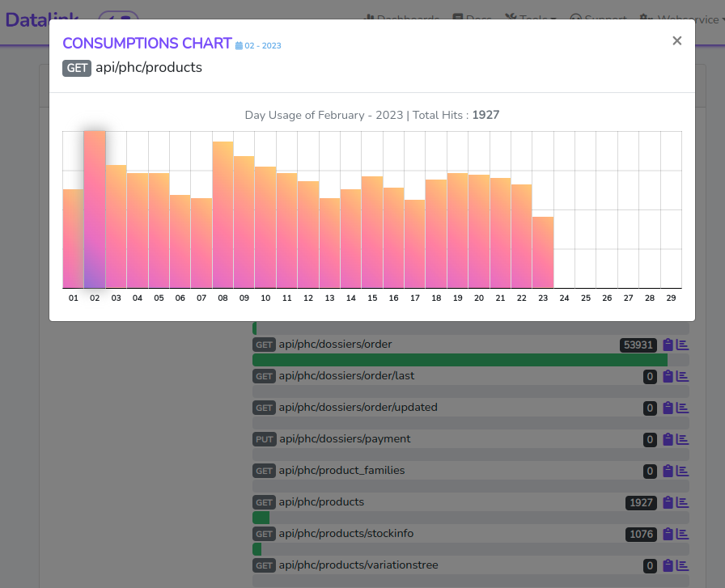Click clipboard icon for api/phc/product_families
Viewport: 725px width, 588px height.
click(668, 471)
